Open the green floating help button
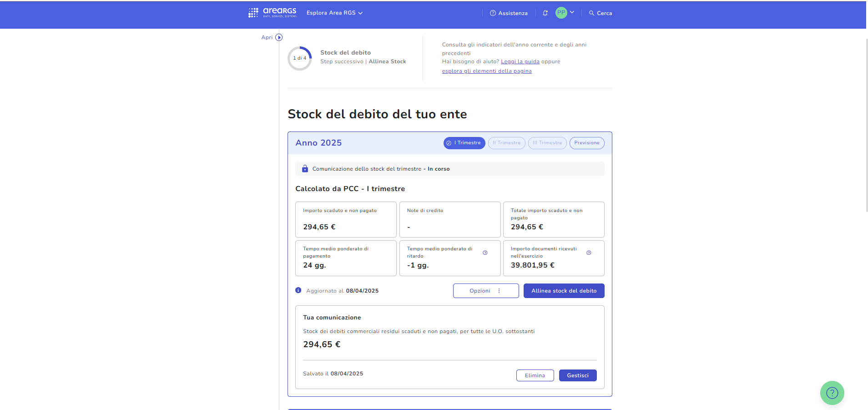This screenshot has width=868, height=410. coord(832,393)
